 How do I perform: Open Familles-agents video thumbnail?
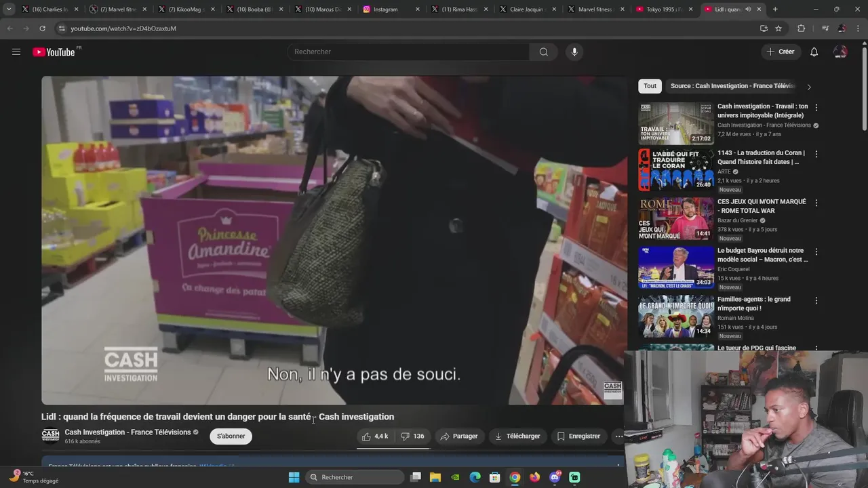tap(676, 317)
